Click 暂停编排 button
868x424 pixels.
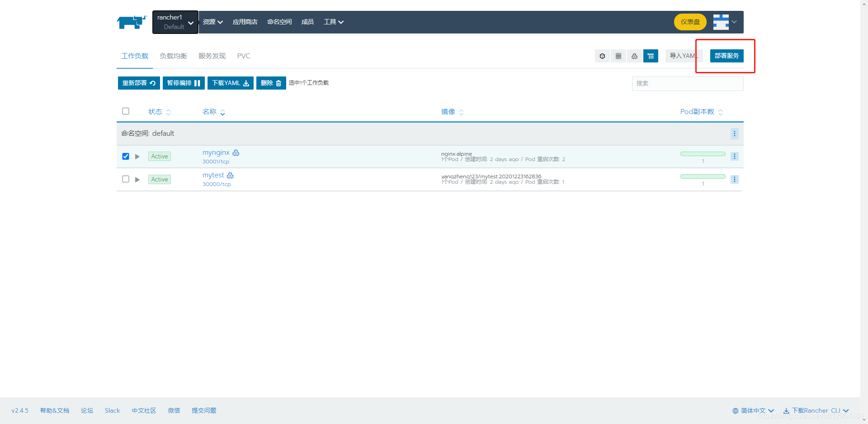[184, 83]
